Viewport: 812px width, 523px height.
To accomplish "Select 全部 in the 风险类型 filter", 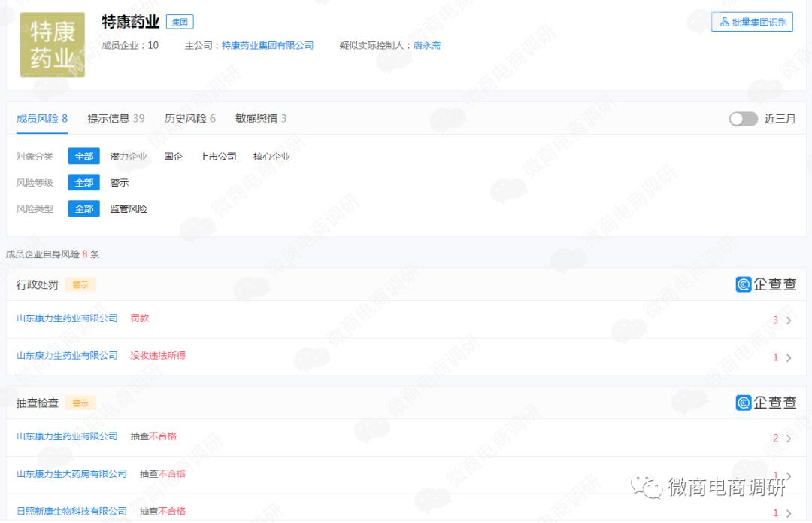I will point(84,209).
